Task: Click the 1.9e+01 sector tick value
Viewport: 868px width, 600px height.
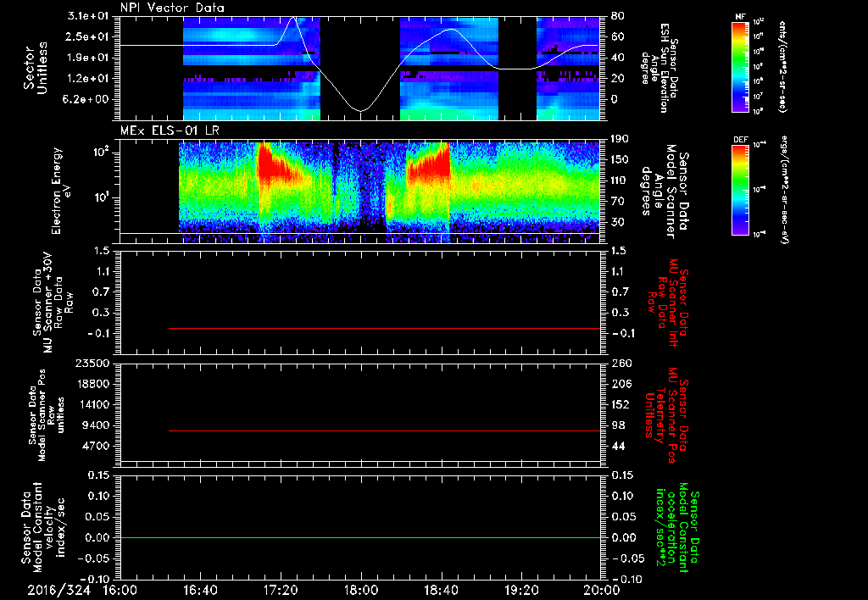Action: click(90, 58)
